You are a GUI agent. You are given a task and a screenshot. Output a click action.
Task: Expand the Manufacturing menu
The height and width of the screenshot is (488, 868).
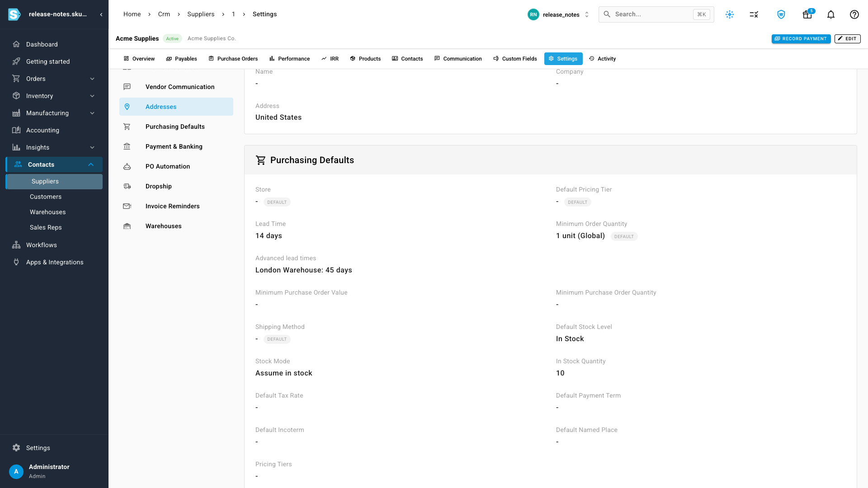pyautogui.click(x=54, y=113)
